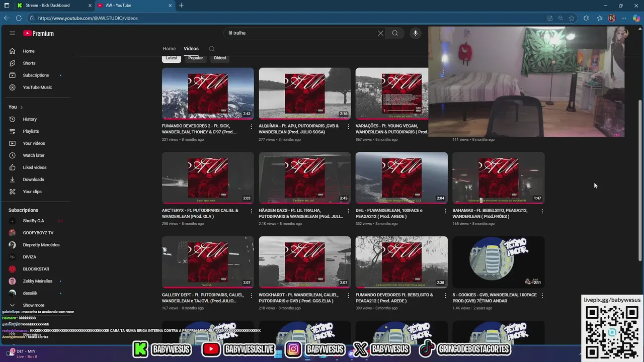
Task: Open Shorts in sidebar
Action: point(29,63)
